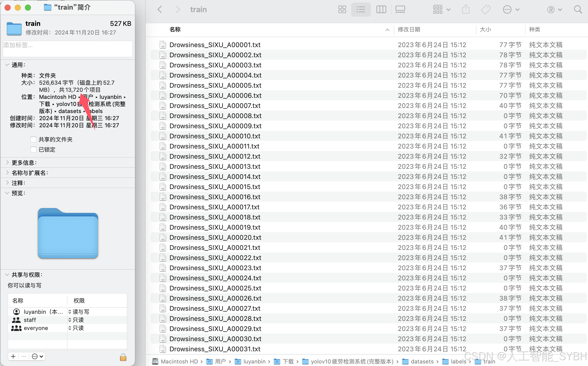
Task: Sort by modification date (修改日期) column
Action: tap(409, 30)
